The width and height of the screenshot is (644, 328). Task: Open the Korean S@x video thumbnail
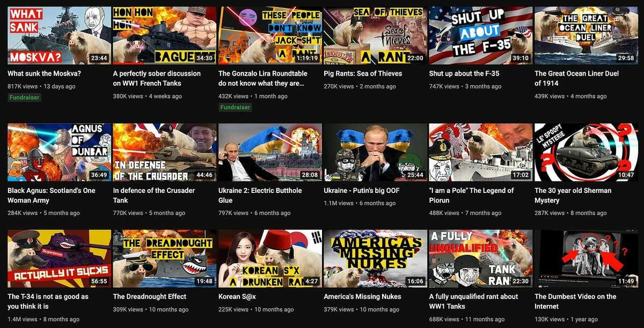270,259
